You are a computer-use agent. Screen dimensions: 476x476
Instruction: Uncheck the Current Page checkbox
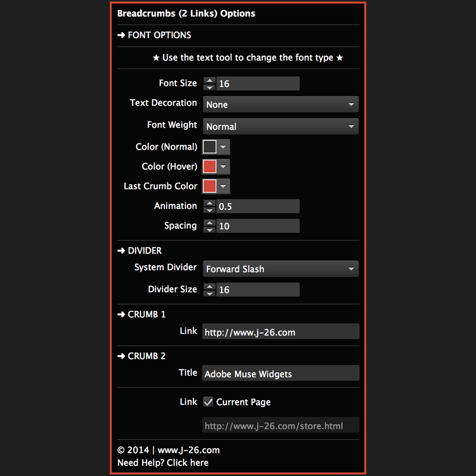[x=208, y=402]
